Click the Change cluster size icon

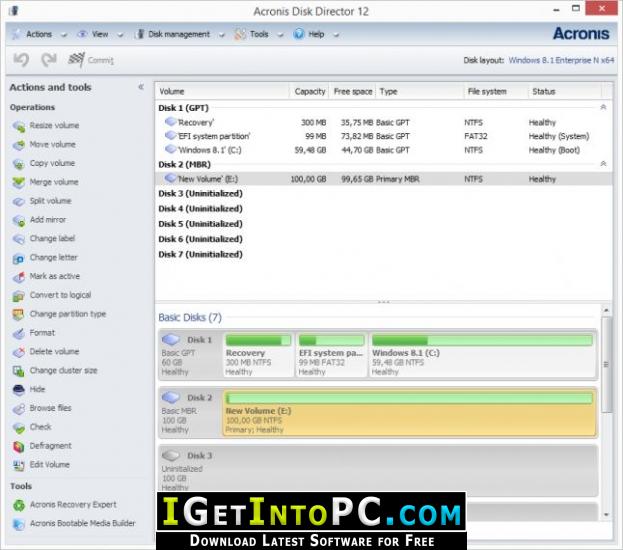pos(19,371)
